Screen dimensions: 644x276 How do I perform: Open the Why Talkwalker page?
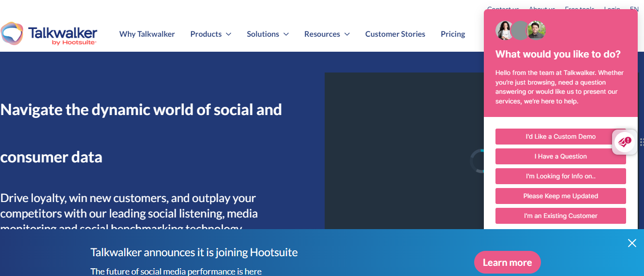point(147,34)
